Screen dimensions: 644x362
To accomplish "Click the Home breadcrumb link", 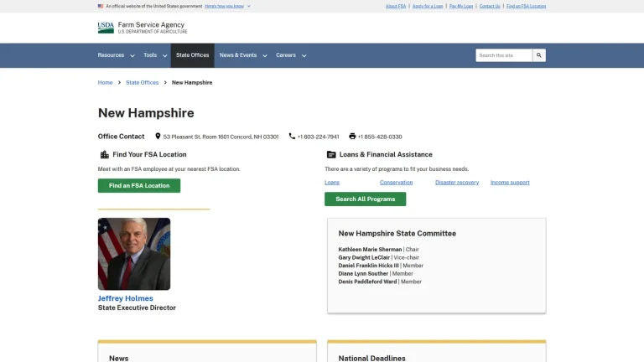I will pyautogui.click(x=105, y=82).
